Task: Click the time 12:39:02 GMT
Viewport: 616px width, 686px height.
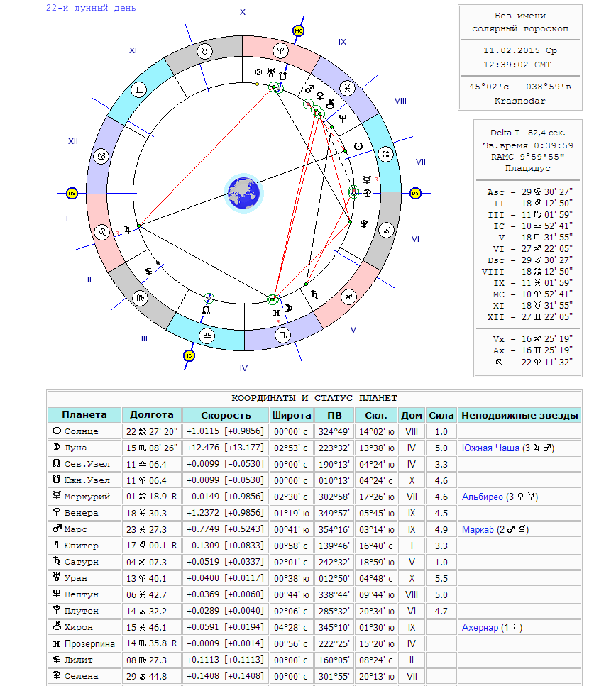Action: [x=517, y=65]
